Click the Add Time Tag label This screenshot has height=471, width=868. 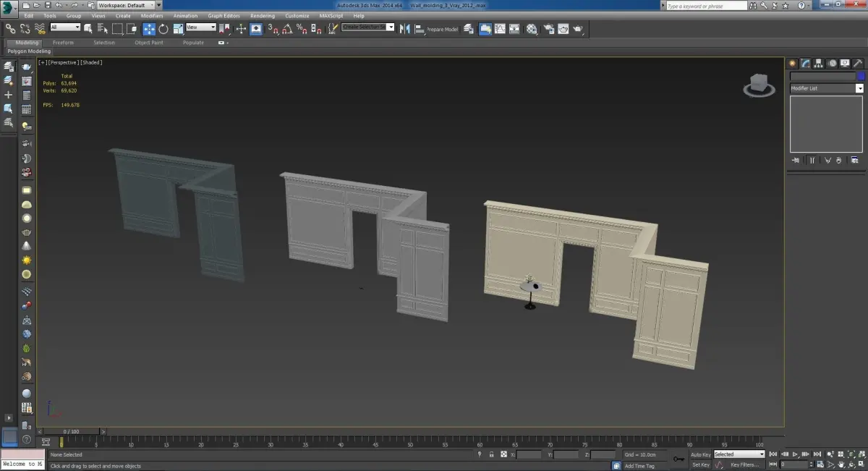click(639, 466)
